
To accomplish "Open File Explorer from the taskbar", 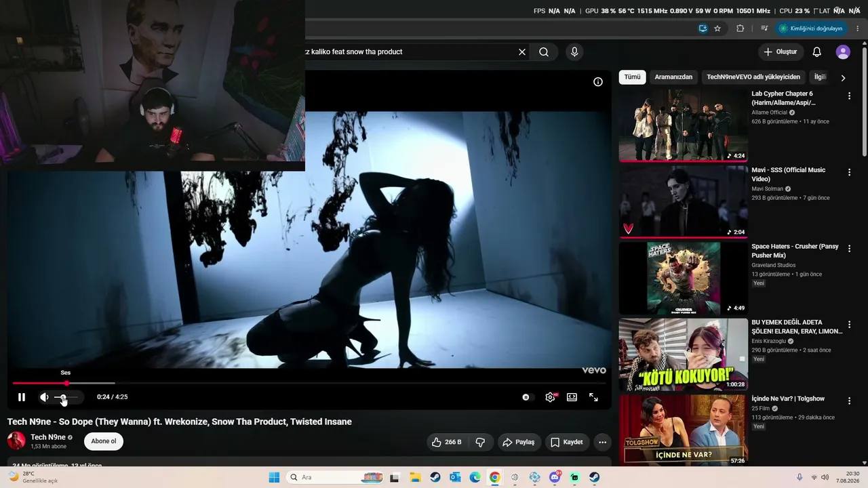I will point(415,477).
